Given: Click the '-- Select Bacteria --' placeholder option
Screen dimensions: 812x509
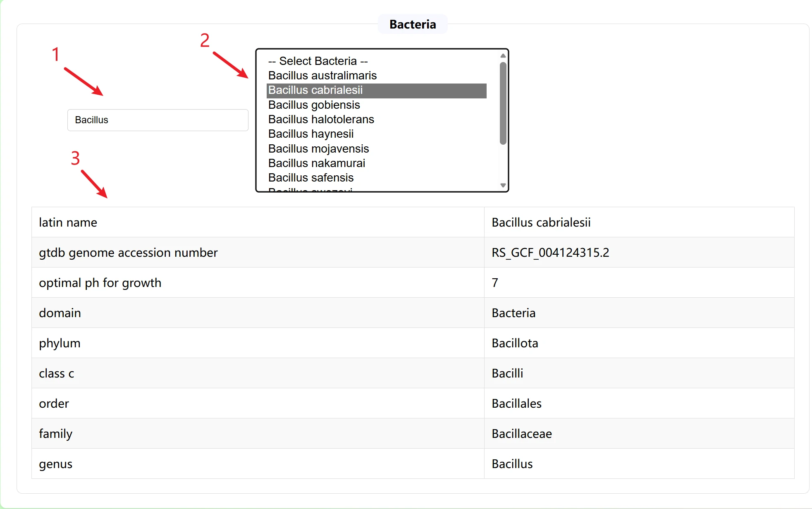Looking at the screenshot, I should (318, 61).
